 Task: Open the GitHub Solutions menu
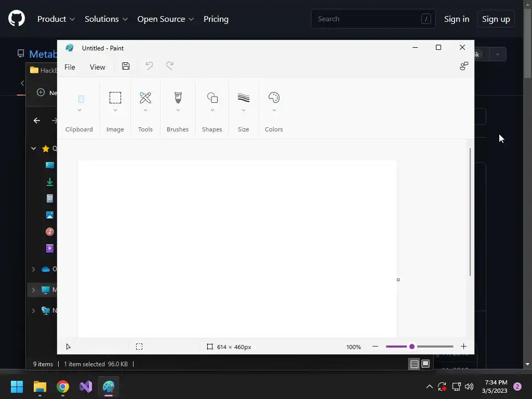click(x=106, y=19)
